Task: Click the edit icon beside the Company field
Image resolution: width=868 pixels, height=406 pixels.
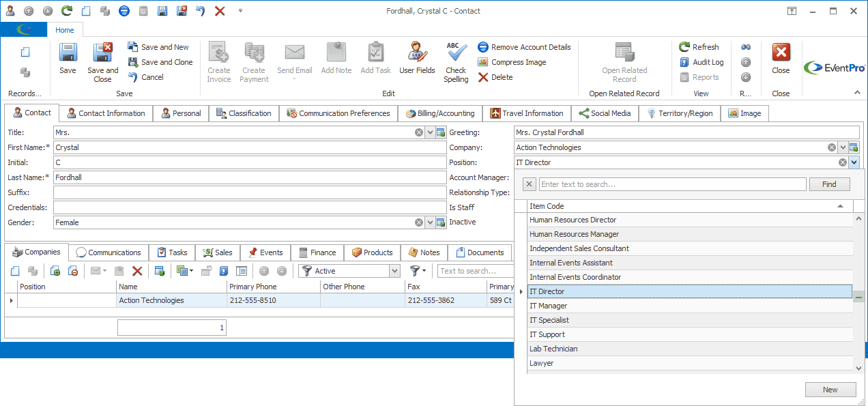Action: tap(854, 147)
